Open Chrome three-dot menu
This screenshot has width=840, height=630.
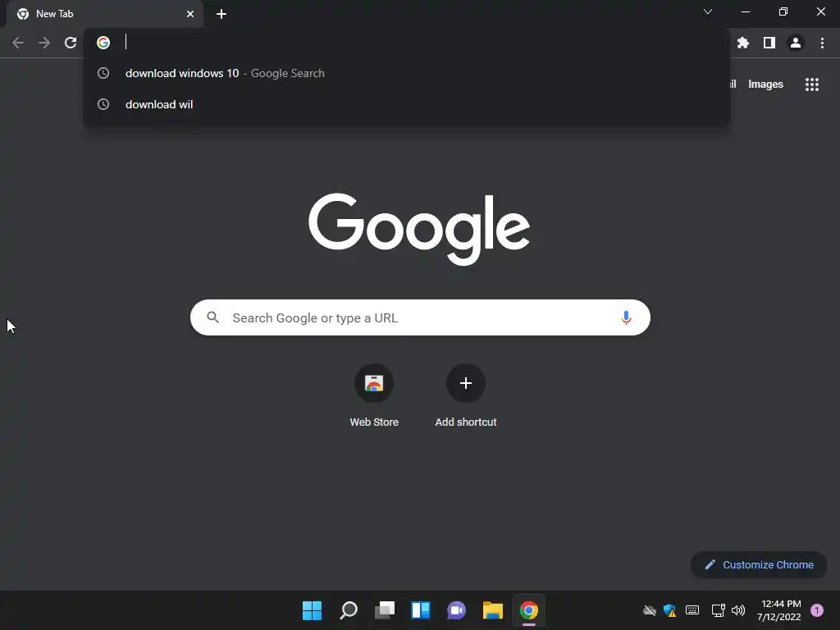tap(822, 43)
